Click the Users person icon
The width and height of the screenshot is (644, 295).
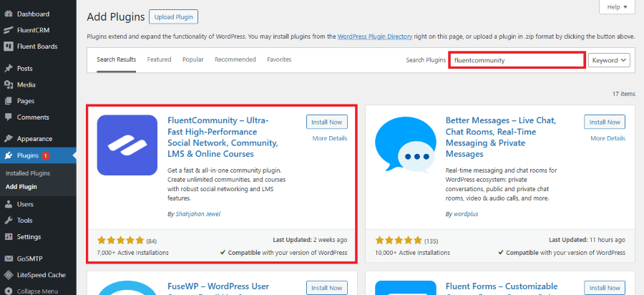click(8, 204)
